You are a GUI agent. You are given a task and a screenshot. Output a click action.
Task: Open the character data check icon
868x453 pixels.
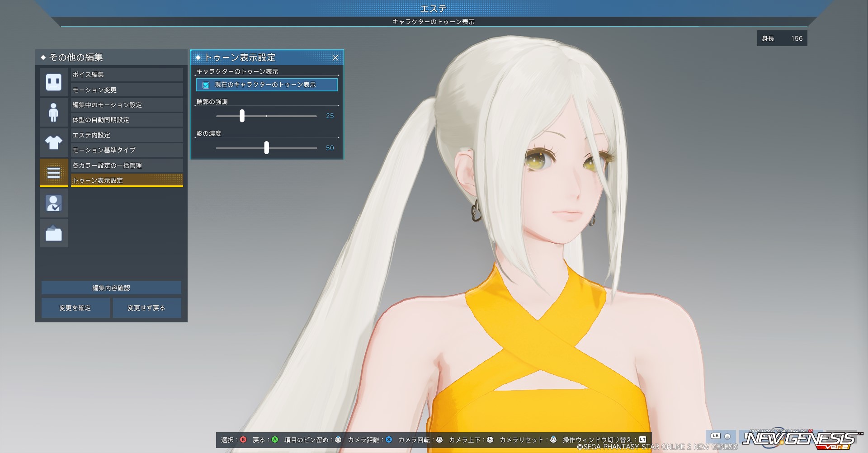coord(54,203)
